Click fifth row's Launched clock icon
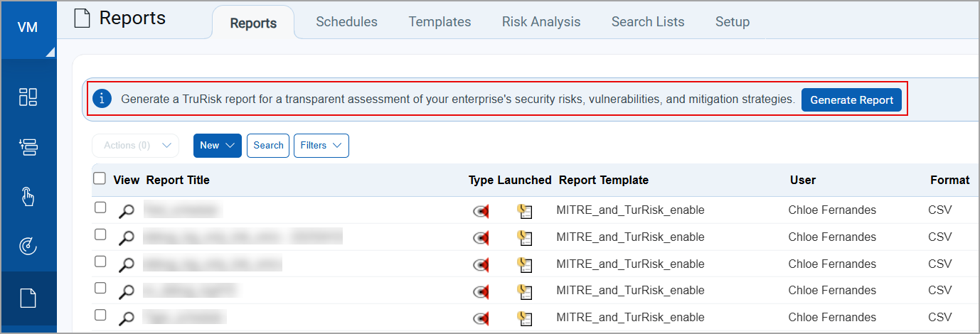Screen dimensions: 980x334 (525, 318)
